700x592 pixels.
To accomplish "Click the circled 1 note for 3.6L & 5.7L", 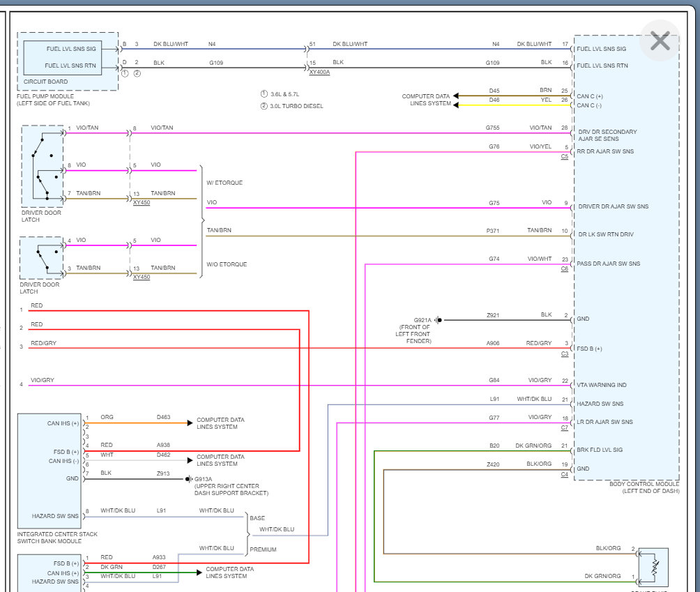I will click(x=264, y=93).
